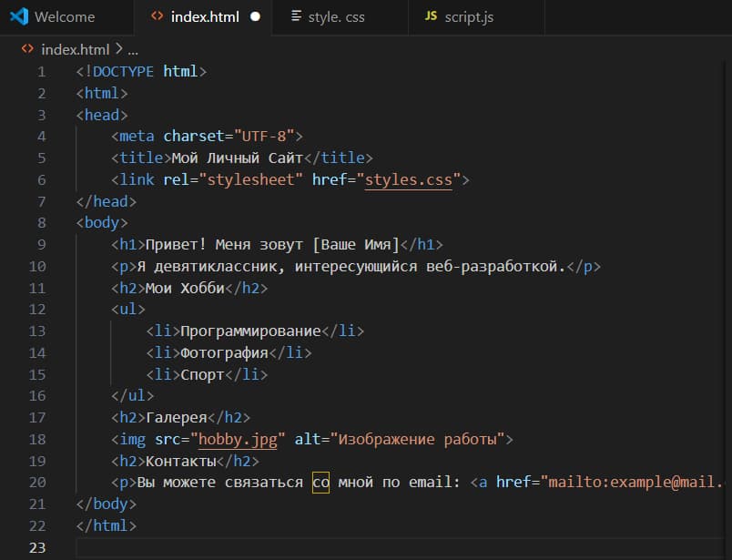Click the empty line 23 in the editor
The image size is (732, 560).
pyautogui.click(x=399, y=547)
